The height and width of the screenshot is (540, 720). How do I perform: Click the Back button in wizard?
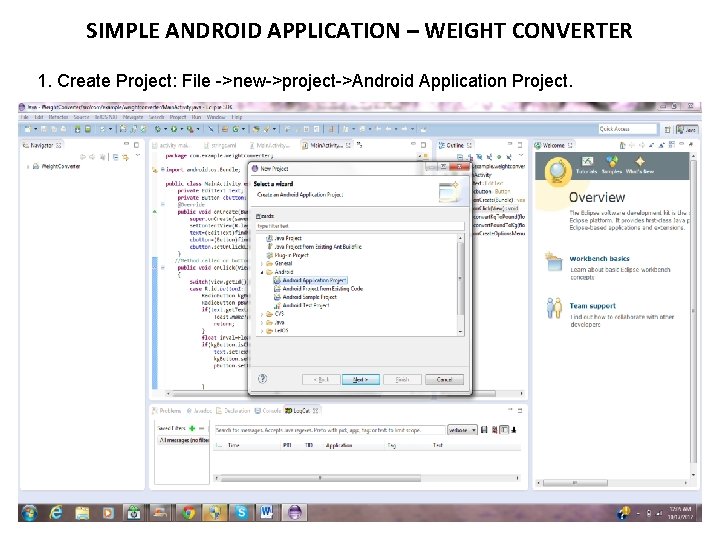tap(321, 380)
